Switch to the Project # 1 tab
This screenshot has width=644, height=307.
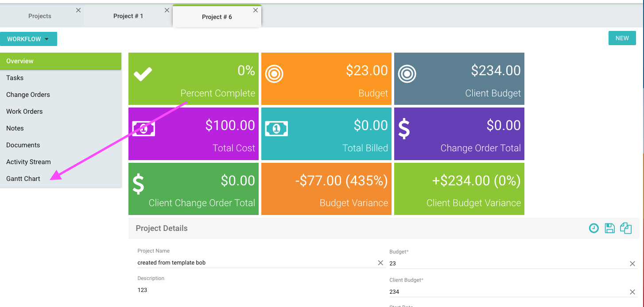point(128,16)
